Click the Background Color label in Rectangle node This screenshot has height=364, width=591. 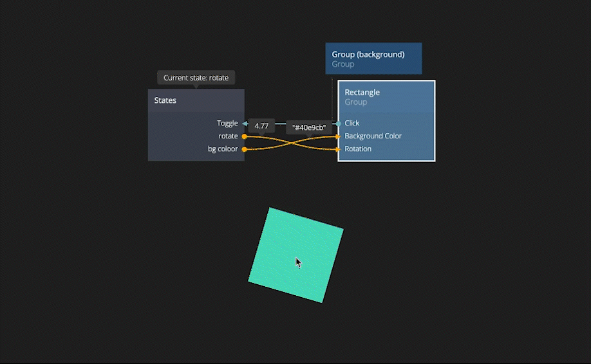coord(373,136)
